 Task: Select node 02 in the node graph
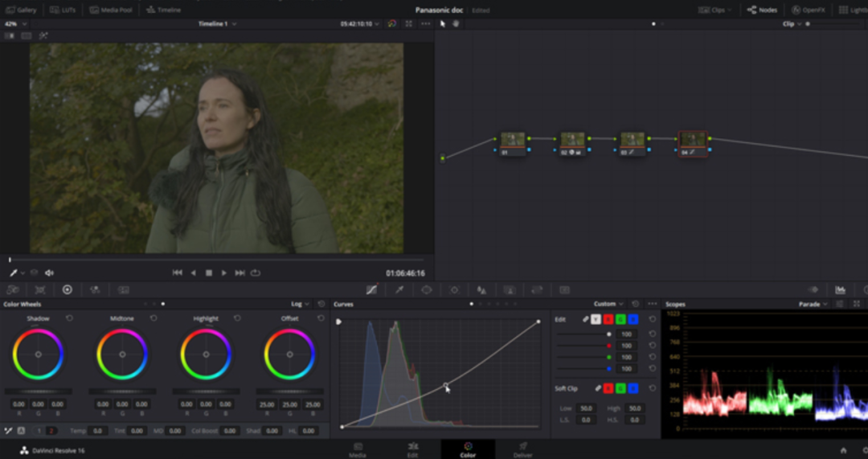572,141
